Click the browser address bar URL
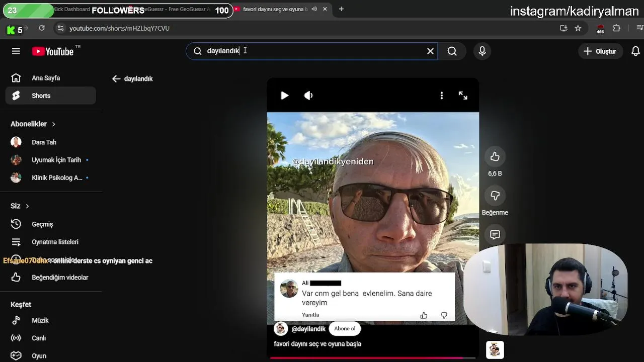 (x=119, y=28)
